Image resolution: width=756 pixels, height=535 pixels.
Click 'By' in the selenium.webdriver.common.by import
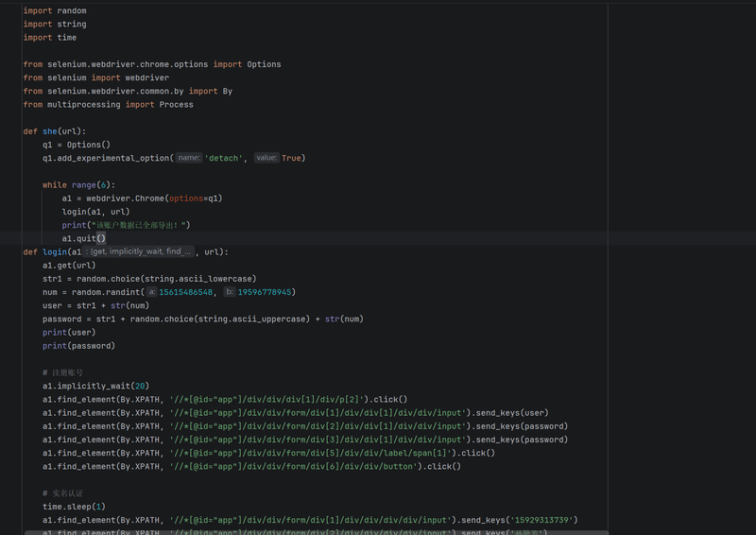click(227, 91)
